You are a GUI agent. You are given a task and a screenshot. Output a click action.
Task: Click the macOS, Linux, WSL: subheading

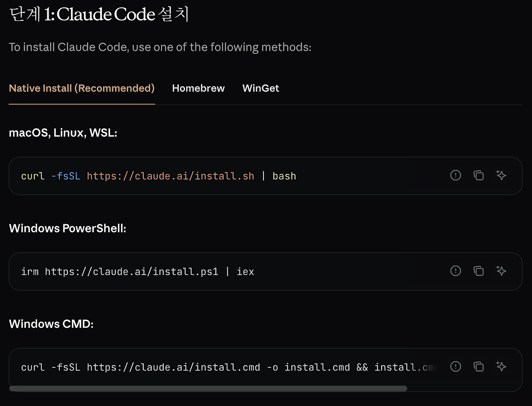click(x=63, y=133)
